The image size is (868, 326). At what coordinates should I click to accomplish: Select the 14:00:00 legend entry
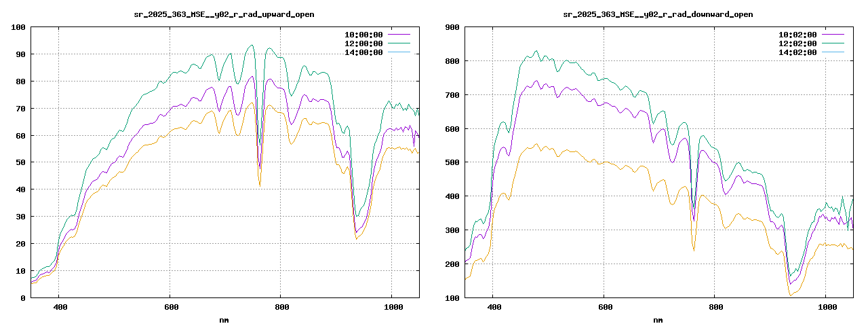pyautogui.click(x=363, y=52)
